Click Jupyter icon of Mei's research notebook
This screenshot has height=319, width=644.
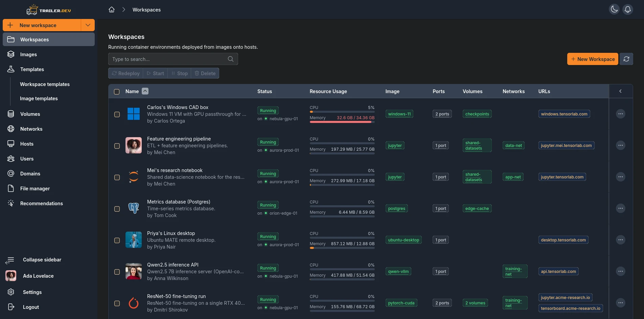134,177
